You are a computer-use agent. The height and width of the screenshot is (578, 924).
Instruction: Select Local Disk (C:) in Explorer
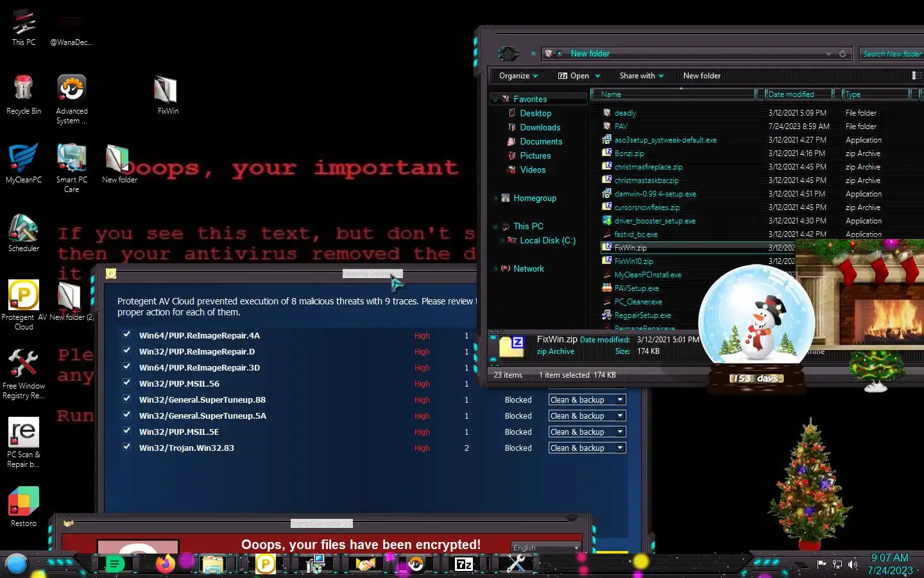click(547, 240)
